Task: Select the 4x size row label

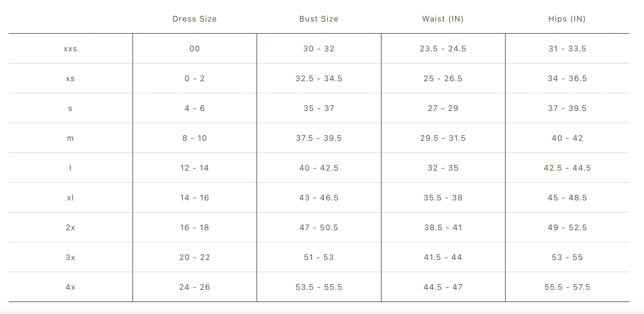Action: (70, 287)
